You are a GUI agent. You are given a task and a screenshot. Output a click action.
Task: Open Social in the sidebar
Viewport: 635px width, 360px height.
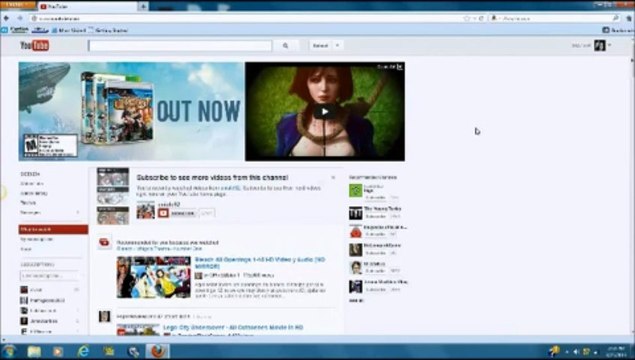tap(26, 249)
